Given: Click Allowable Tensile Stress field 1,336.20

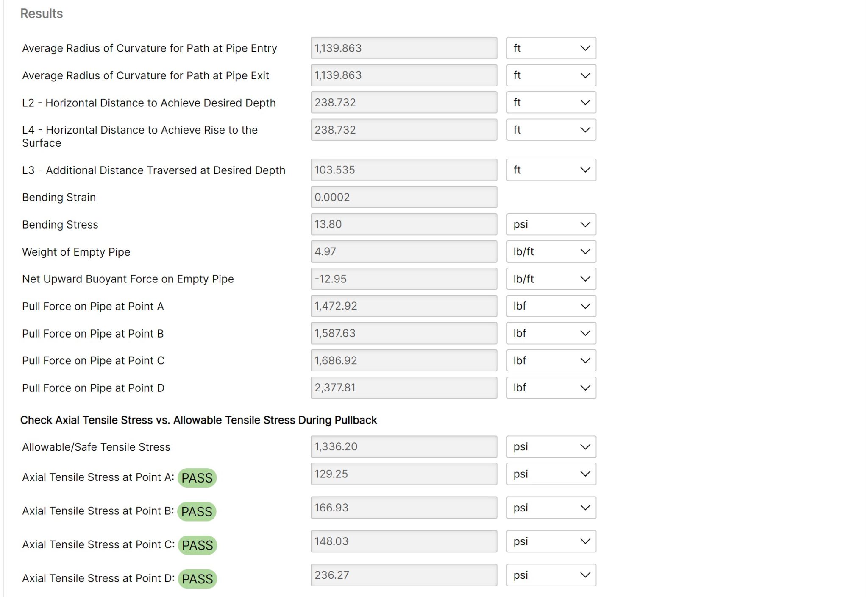Looking at the screenshot, I should pos(403,446).
